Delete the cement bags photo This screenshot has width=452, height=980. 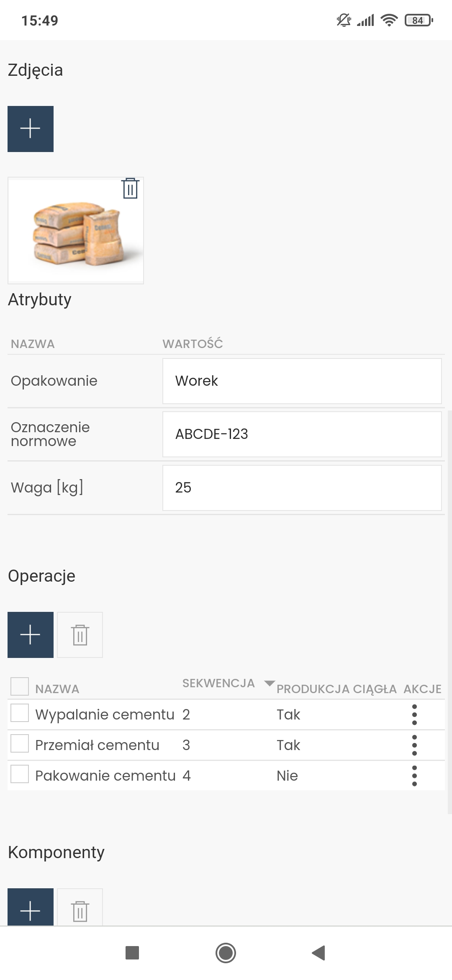(130, 188)
